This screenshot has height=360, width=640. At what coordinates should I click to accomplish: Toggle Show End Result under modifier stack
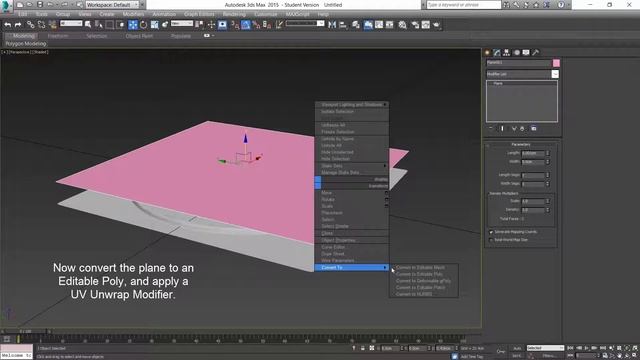[x=502, y=129]
